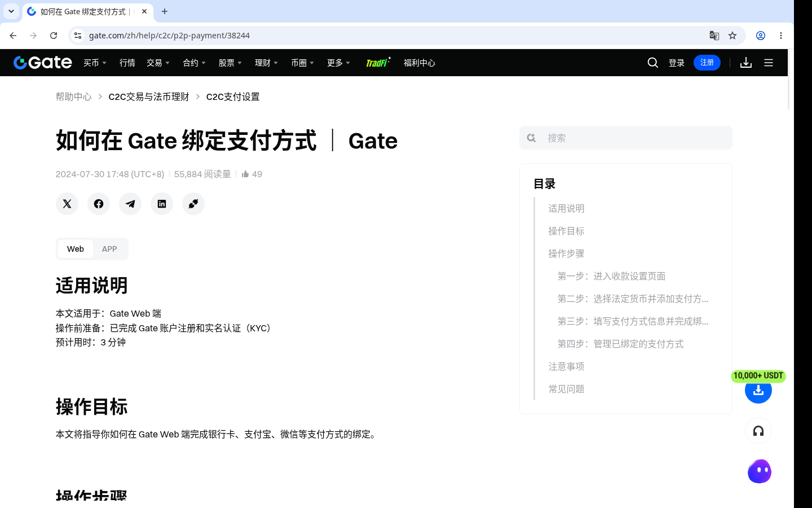View site information icon in address bar
Viewport: 812px width, 508px height.
(78, 36)
